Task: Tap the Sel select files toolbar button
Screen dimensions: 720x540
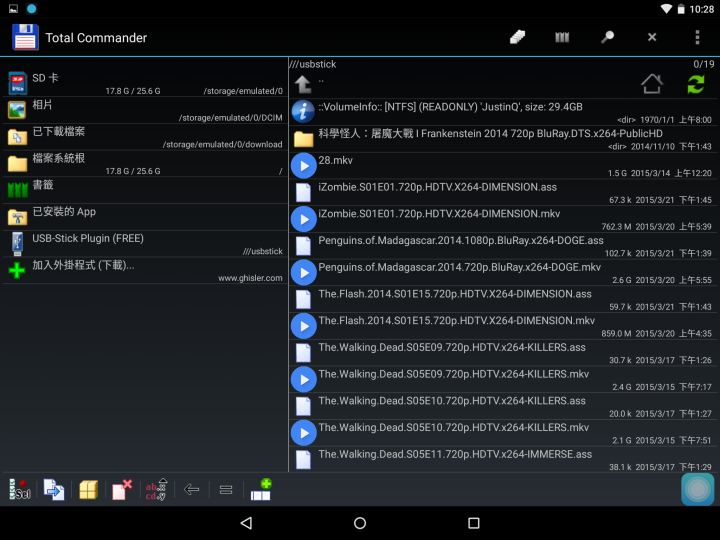Action: coord(20,489)
